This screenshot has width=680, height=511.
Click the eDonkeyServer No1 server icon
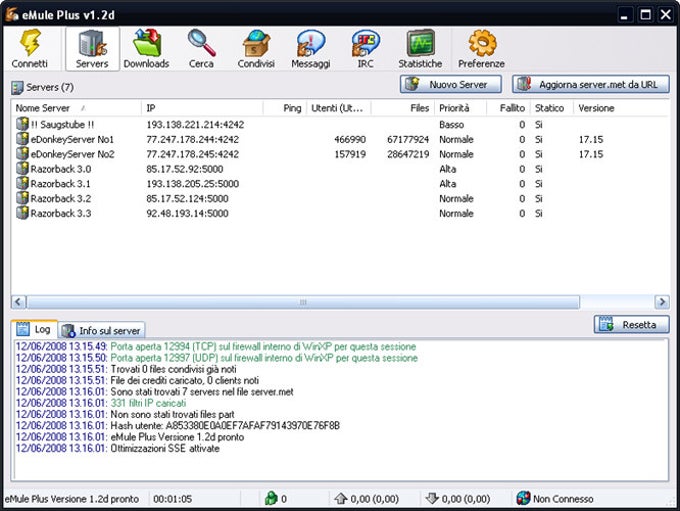[22, 139]
